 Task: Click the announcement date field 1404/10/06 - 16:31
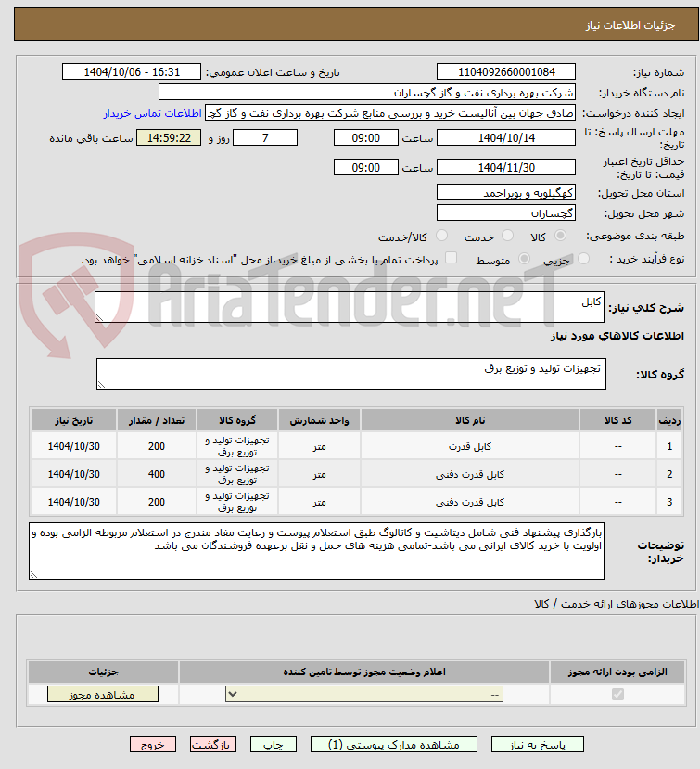click(132, 72)
